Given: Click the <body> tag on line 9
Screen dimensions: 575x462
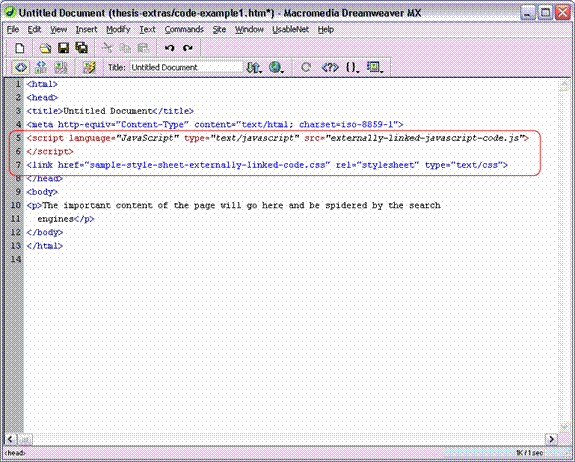Looking at the screenshot, I should click(x=42, y=192).
